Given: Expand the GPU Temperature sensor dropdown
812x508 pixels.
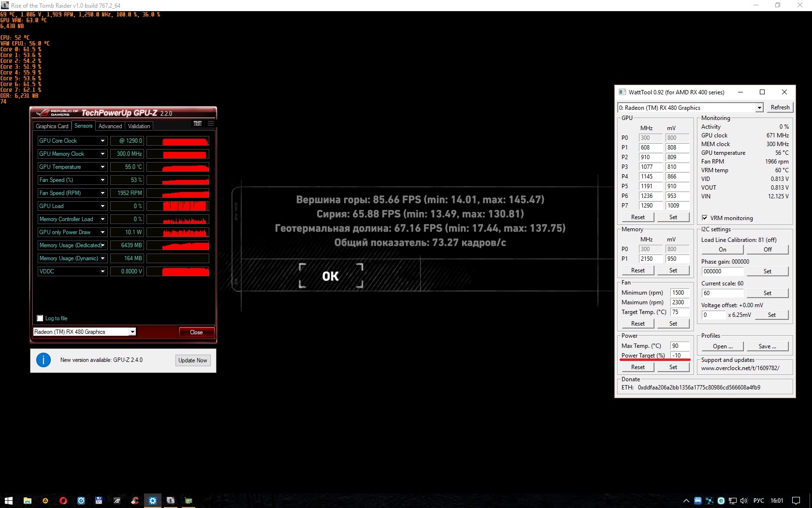Looking at the screenshot, I should [x=102, y=167].
